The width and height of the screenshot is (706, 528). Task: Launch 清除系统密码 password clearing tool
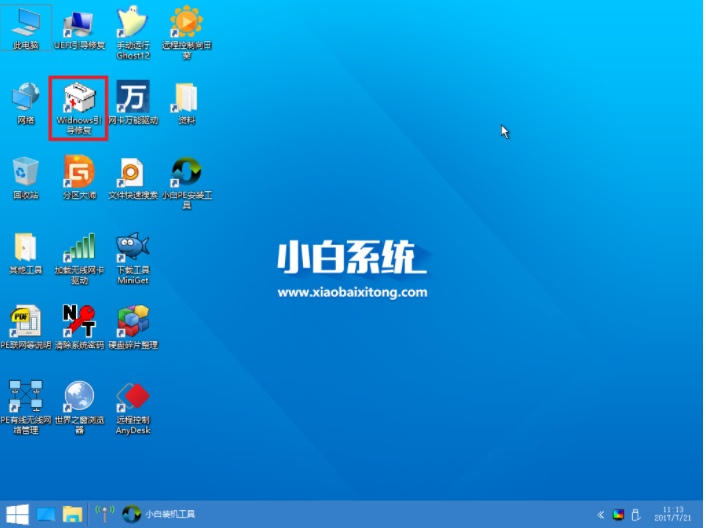point(78,323)
